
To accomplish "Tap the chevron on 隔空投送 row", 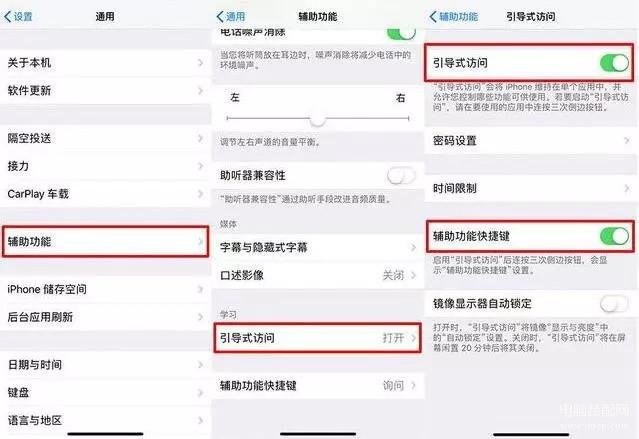I will (x=201, y=138).
